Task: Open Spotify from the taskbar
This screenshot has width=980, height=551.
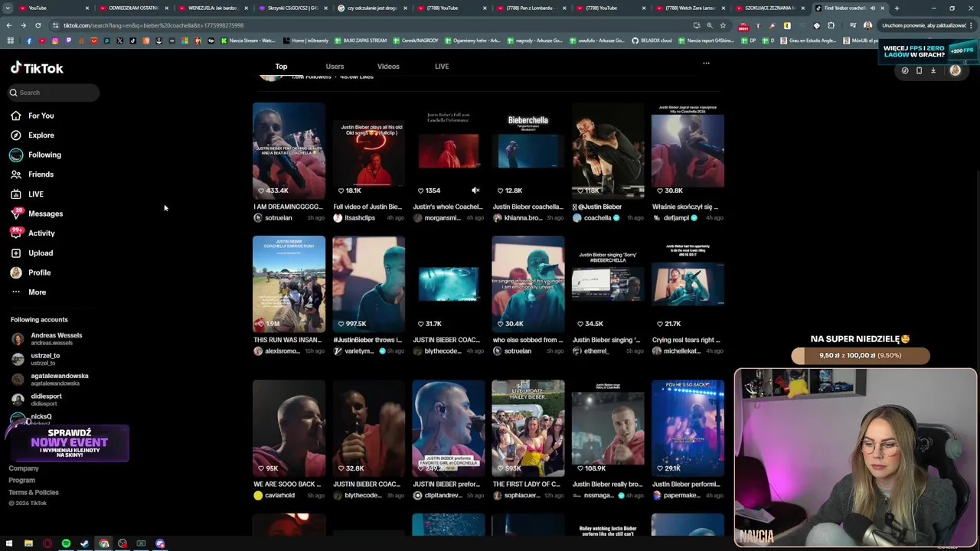Action: [66, 543]
